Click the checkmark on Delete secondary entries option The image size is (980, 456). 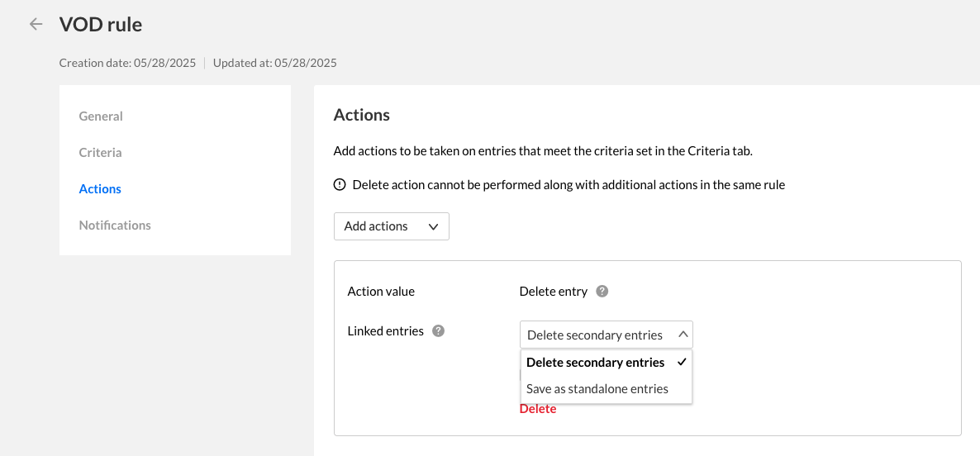[x=682, y=362]
